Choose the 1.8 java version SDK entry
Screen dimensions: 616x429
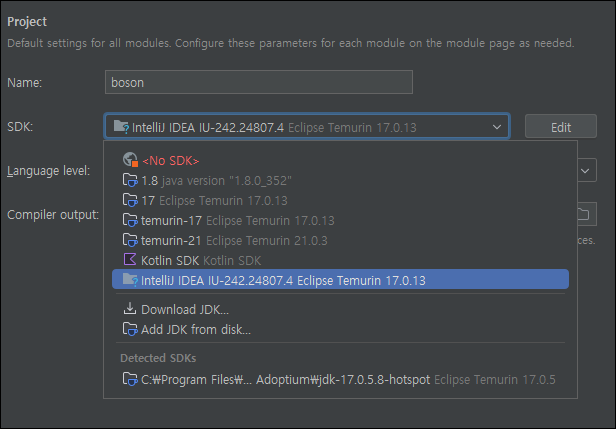(340, 180)
